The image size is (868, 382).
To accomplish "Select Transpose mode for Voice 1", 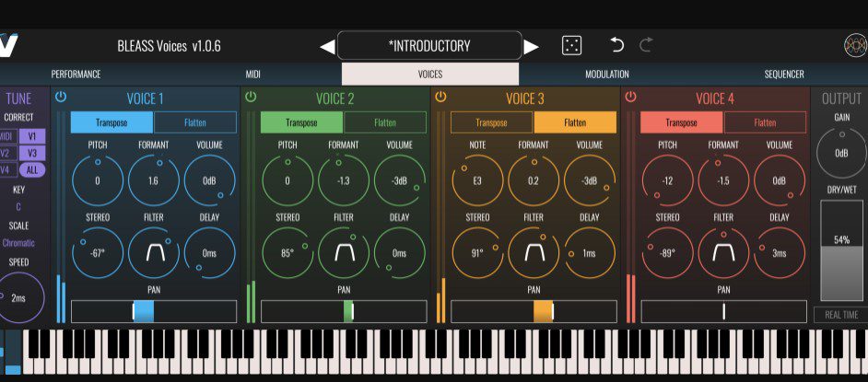I will [x=111, y=122].
